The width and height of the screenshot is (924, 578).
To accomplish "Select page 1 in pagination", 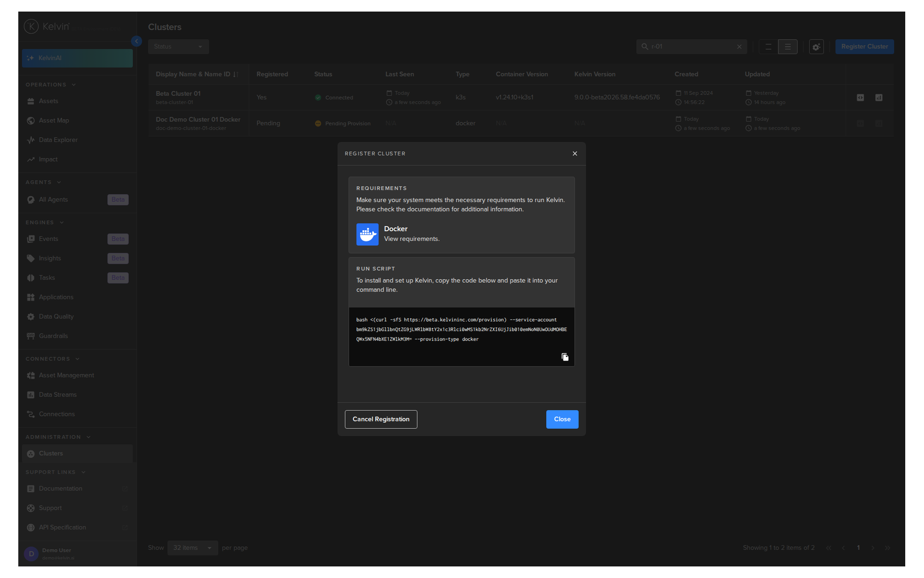I will (x=858, y=548).
